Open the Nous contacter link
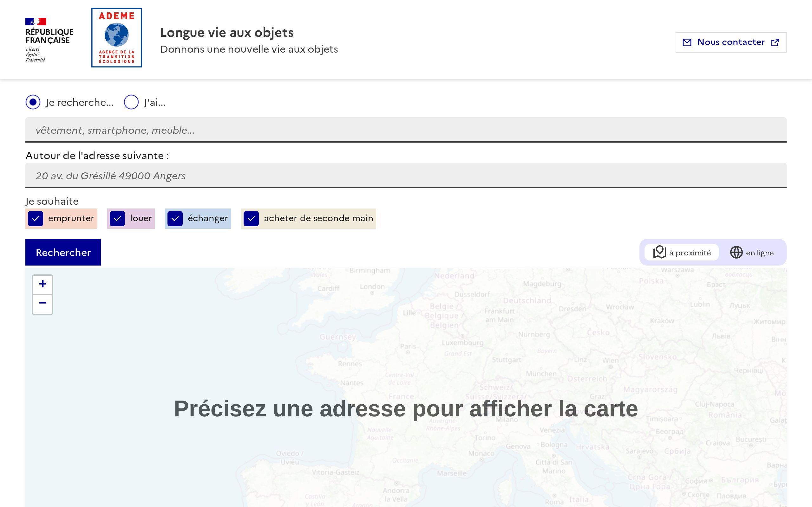 731,42
